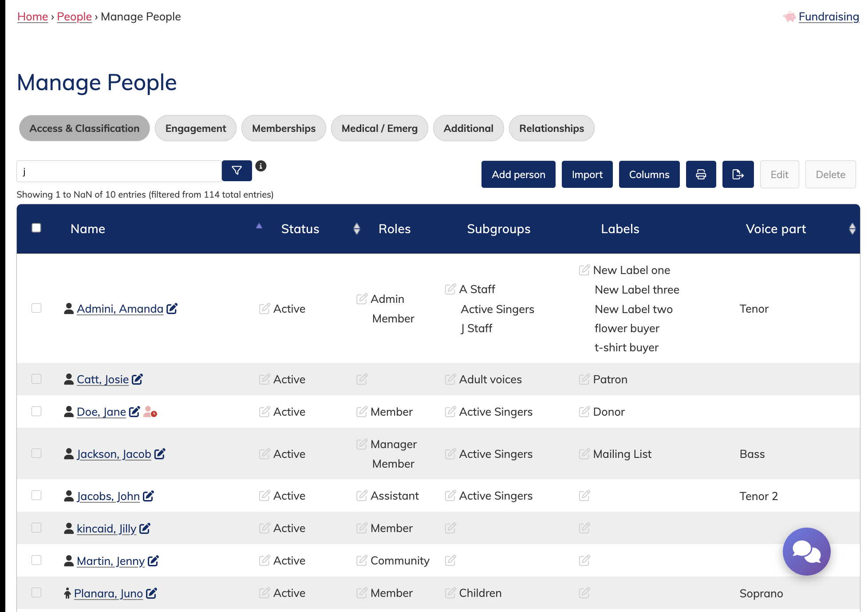The image size is (868, 612).
Task: Select the checkbox for Jackson, Jacob
Action: [x=36, y=453]
